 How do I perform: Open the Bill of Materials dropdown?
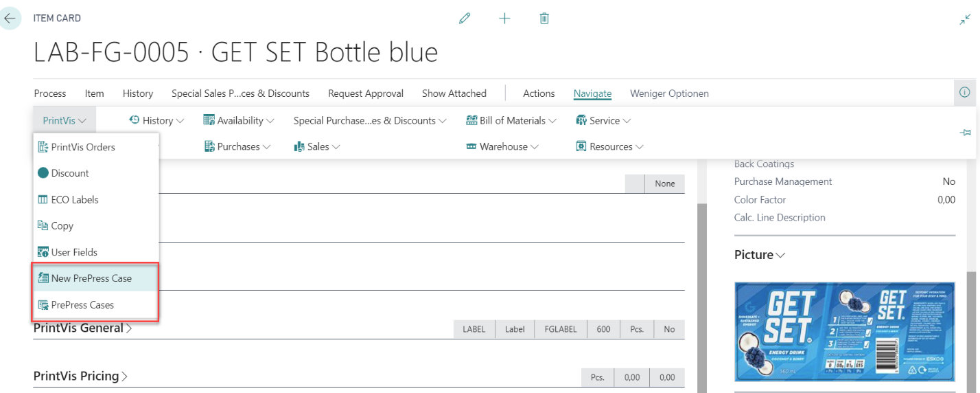[x=511, y=121]
